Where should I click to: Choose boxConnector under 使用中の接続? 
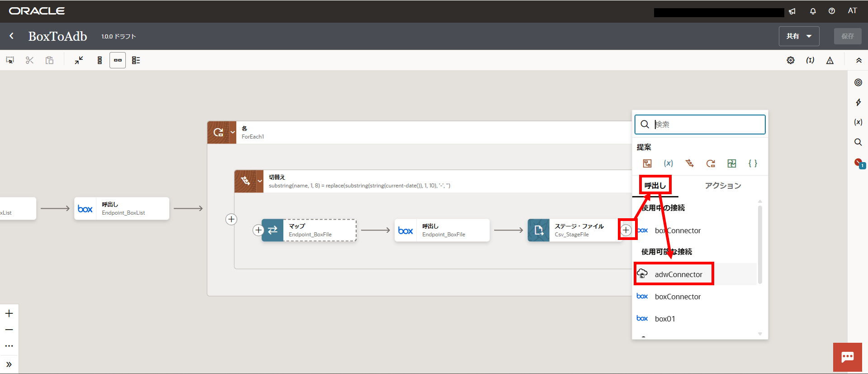pyautogui.click(x=695, y=230)
